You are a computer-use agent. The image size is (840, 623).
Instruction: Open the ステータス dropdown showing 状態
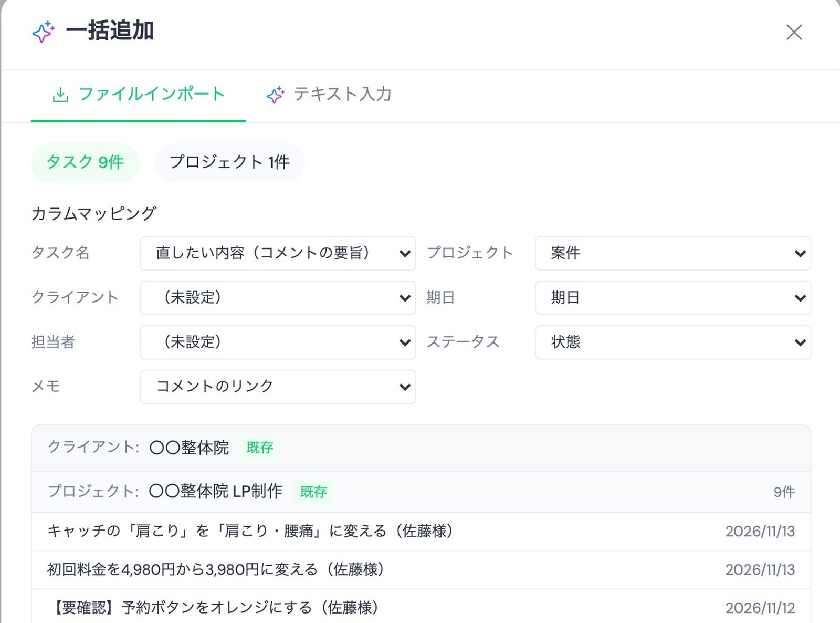(673, 342)
